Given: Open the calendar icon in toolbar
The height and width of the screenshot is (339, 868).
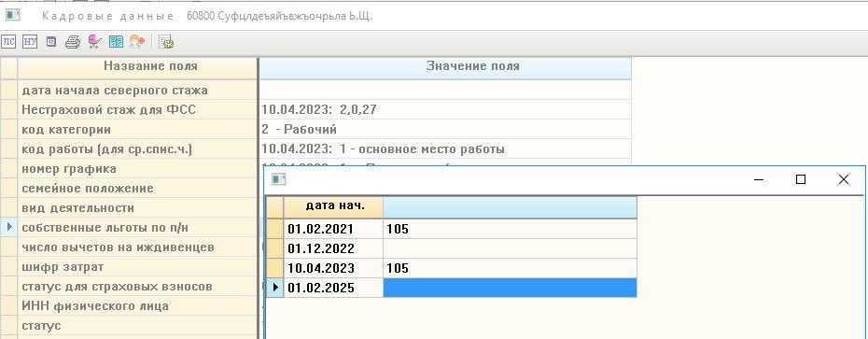Looking at the screenshot, I should coord(51,42).
